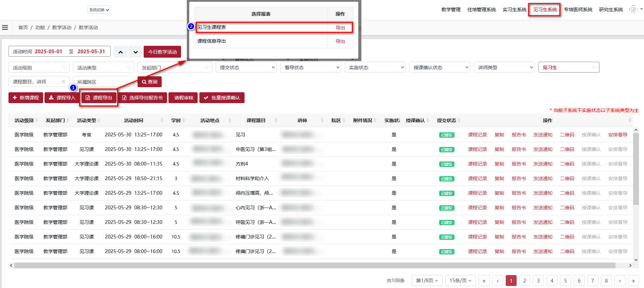The width and height of the screenshot is (644, 288).
Task: Export 见习生课程表 via its 导出 link
Action: (x=340, y=28)
